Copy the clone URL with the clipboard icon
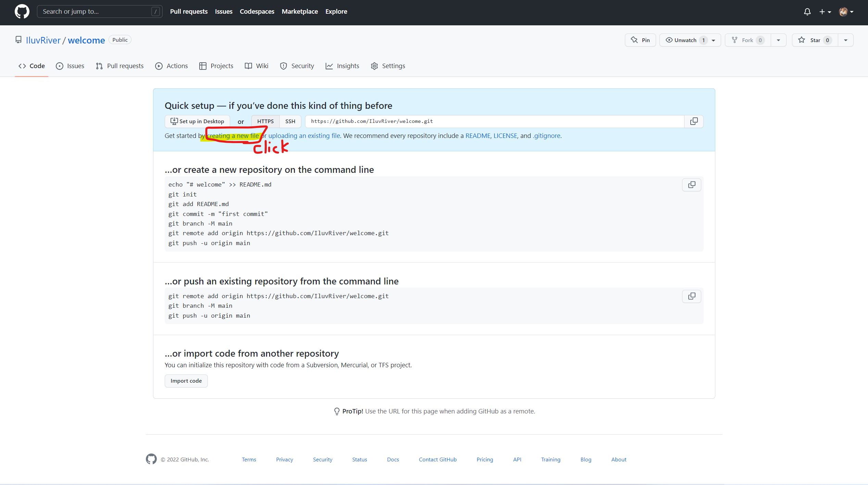868x485 pixels. [694, 122]
